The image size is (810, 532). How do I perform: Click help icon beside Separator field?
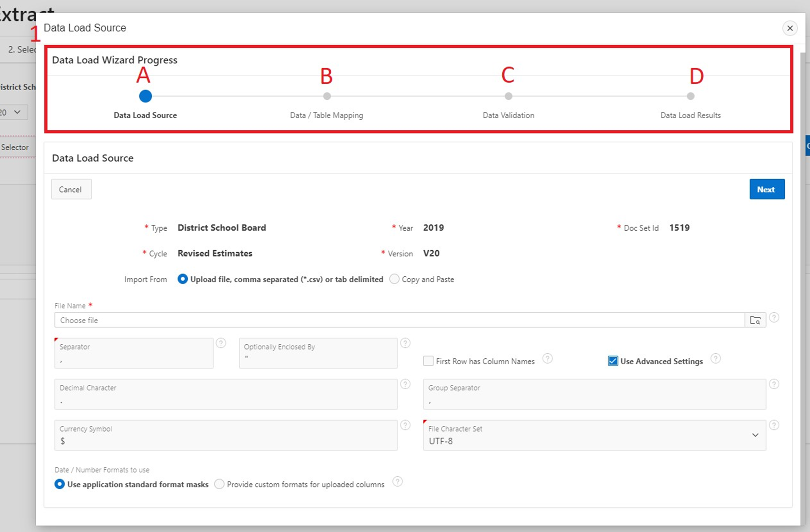[221, 343]
